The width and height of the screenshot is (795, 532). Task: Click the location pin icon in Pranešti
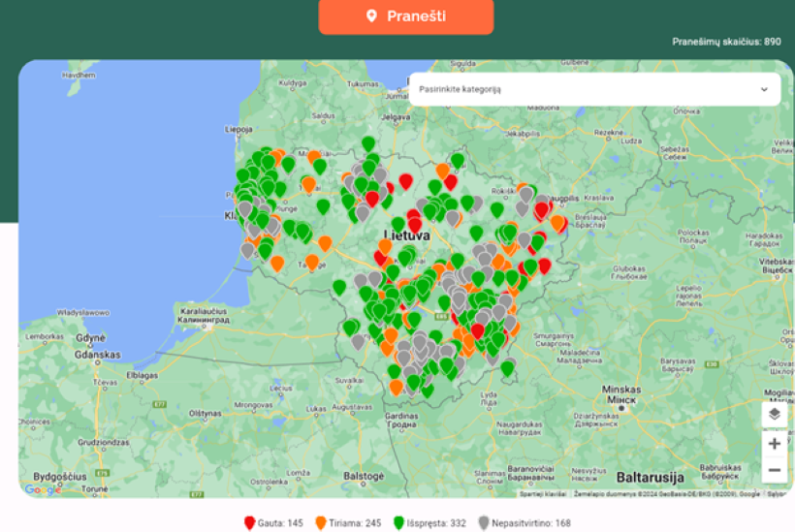click(x=371, y=16)
